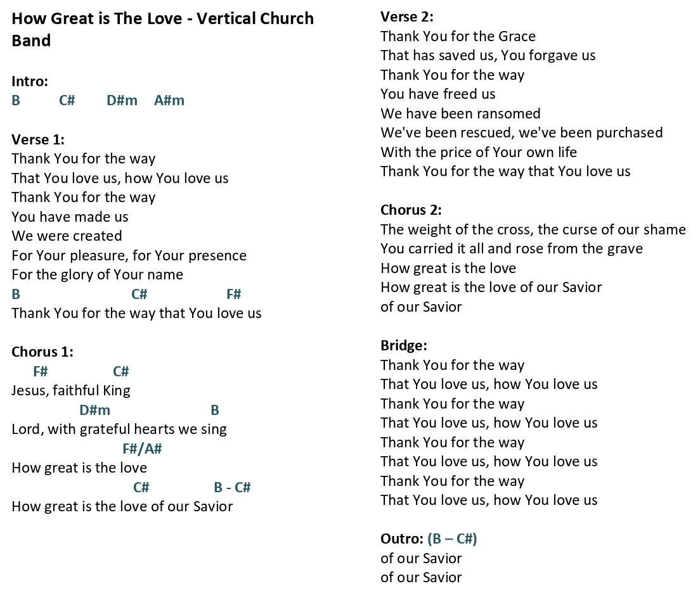Click the Intro section label
The image size is (700, 593).
coord(29,81)
